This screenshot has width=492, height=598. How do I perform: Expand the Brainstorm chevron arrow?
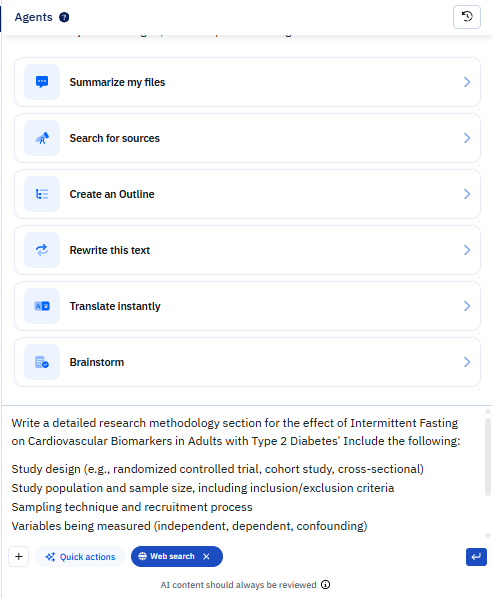tap(467, 362)
